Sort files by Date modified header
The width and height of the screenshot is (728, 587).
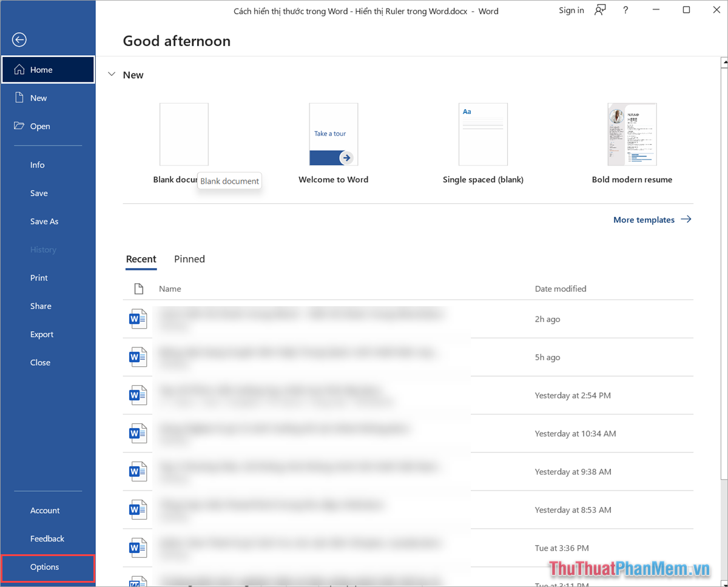pyautogui.click(x=561, y=289)
